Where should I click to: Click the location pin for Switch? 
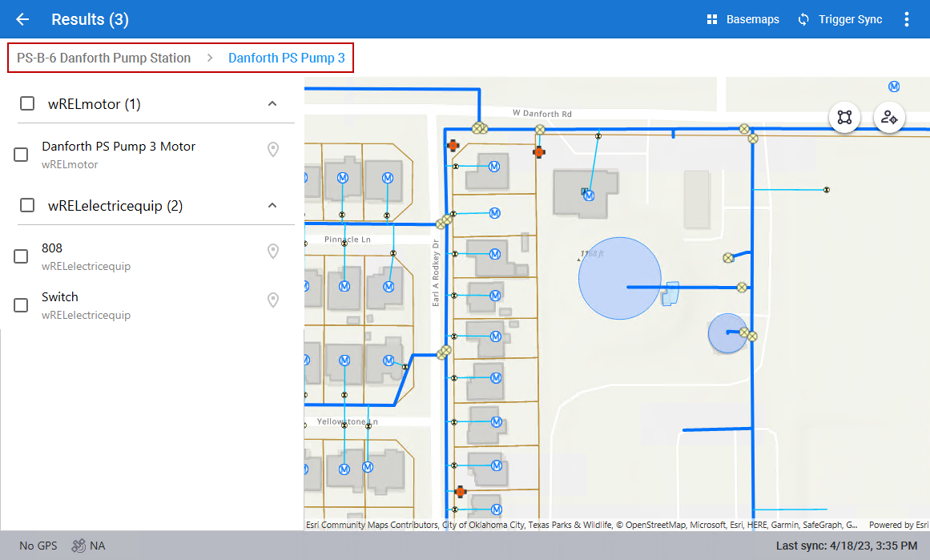click(x=273, y=300)
